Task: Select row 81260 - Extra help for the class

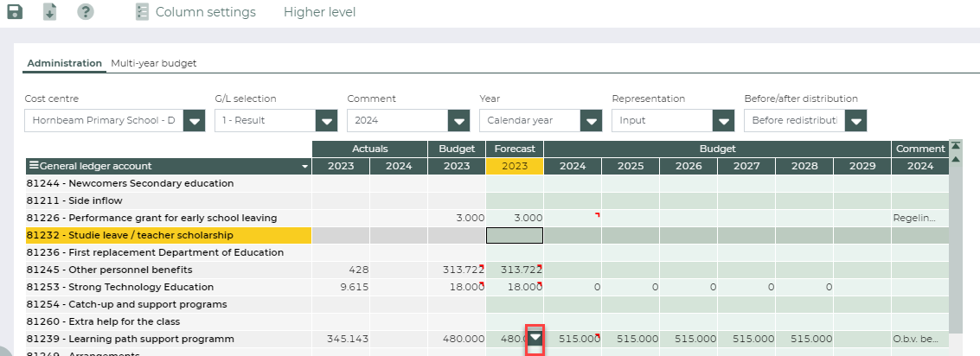Action: tap(169, 321)
